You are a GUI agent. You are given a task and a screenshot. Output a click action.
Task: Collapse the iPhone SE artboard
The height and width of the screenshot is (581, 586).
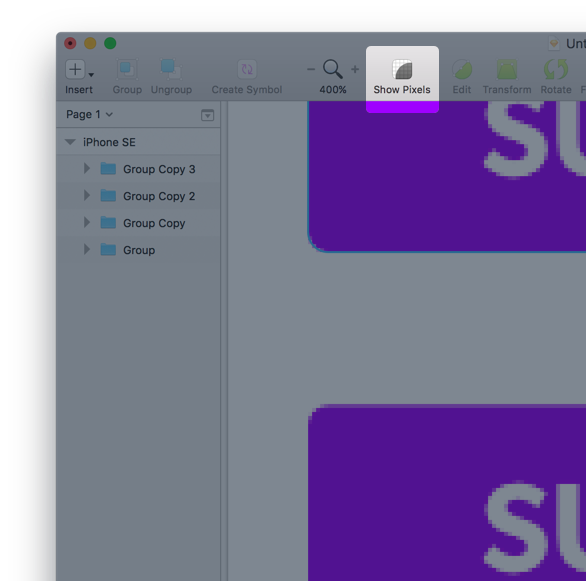[x=70, y=142]
